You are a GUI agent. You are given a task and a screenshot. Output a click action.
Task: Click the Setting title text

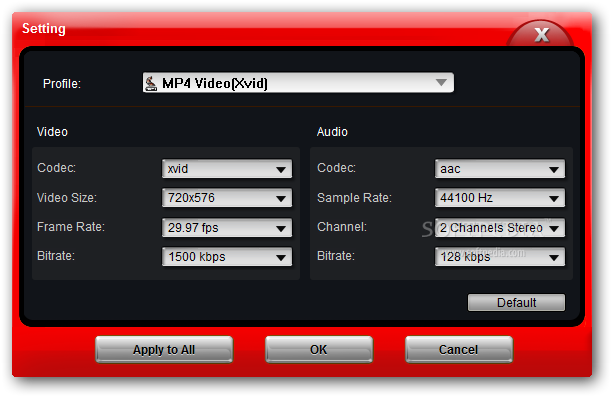pos(44,28)
